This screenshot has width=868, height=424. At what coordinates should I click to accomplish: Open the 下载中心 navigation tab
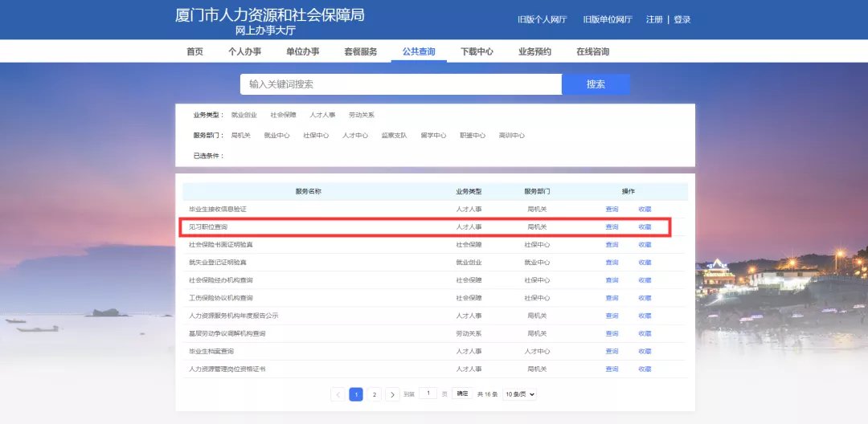477,51
